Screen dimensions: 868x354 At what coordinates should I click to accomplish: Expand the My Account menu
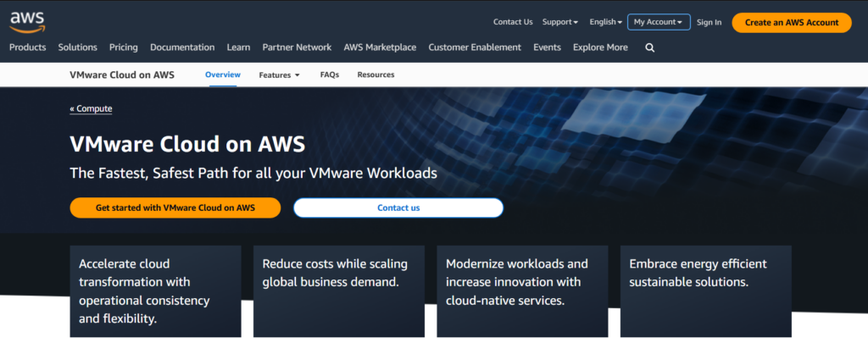coord(658,22)
